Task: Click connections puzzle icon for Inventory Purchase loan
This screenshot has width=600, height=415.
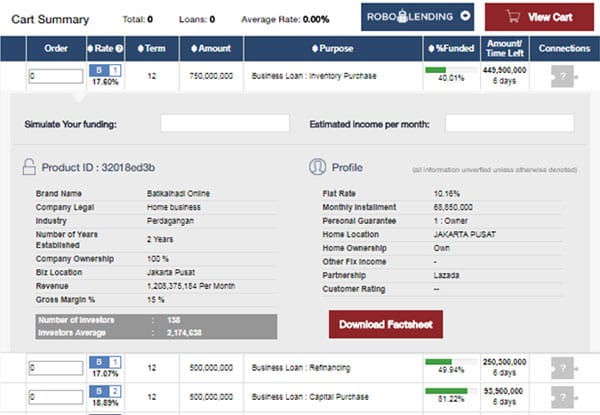Action: pyautogui.click(x=565, y=76)
